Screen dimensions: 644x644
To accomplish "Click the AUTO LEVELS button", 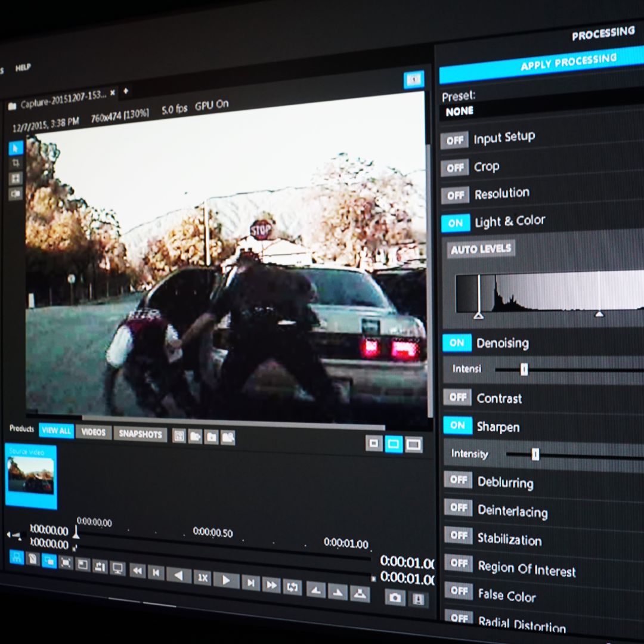I will (x=481, y=249).
